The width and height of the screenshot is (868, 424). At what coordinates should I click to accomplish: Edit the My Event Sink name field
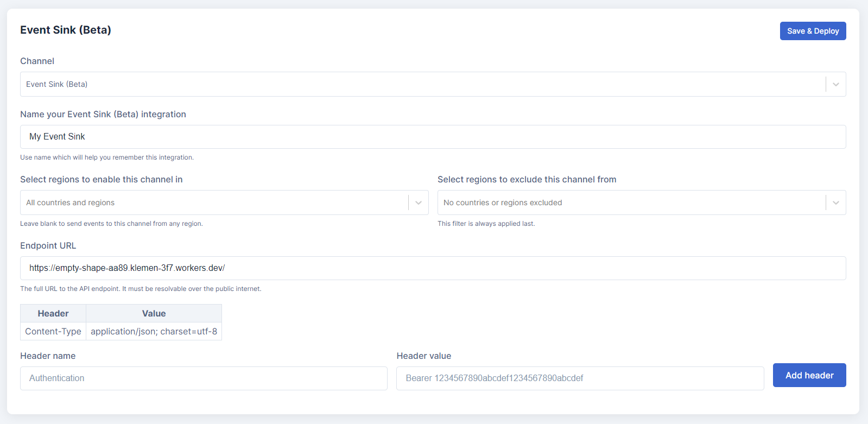coord(433,137)
